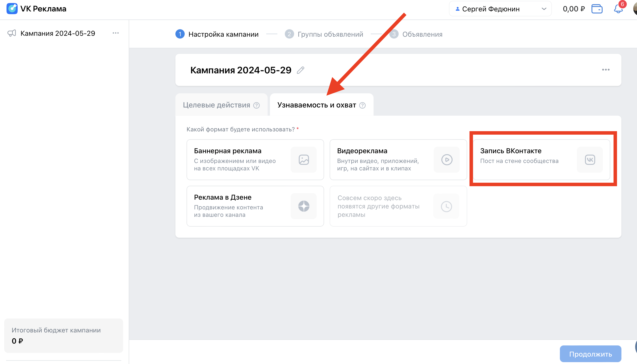The height and width of the screenshot is (364, 637).
Task: Click the Продвижение контента из вашего канала text
Action: [x=229, y=211]
